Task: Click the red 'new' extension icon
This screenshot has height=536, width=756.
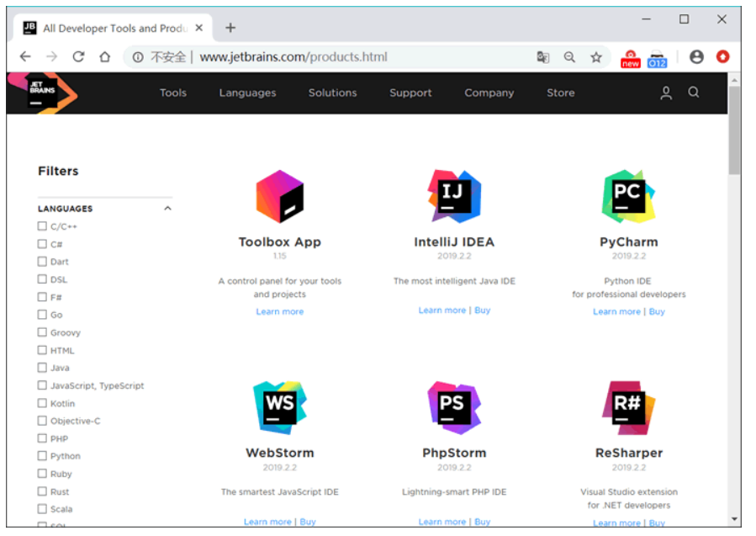Action: tap(630, 58)
